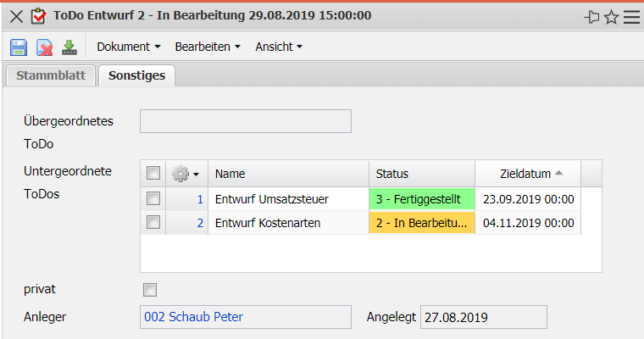Click the gear settings icon in table header
Image resolution: width=644 pixels, height=339 pixels.
[180, 174]
